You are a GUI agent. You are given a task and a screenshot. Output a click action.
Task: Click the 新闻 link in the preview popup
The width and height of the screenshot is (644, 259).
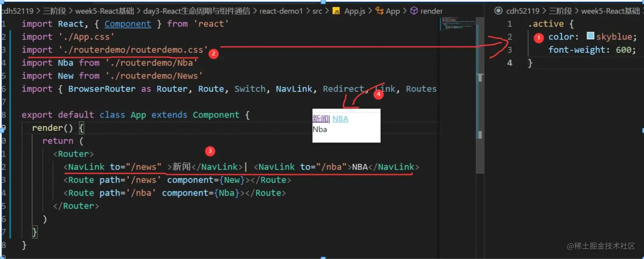(x=320, y=118)
